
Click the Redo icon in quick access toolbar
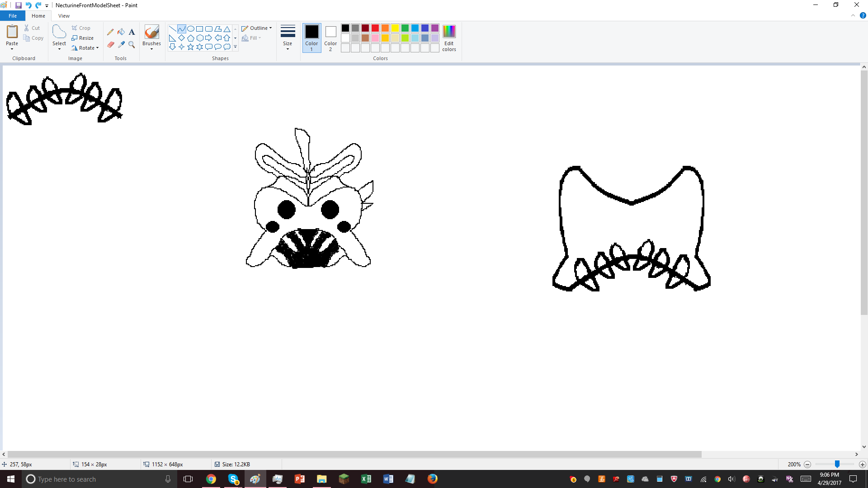pyautogui.click(x=38, y=5)
